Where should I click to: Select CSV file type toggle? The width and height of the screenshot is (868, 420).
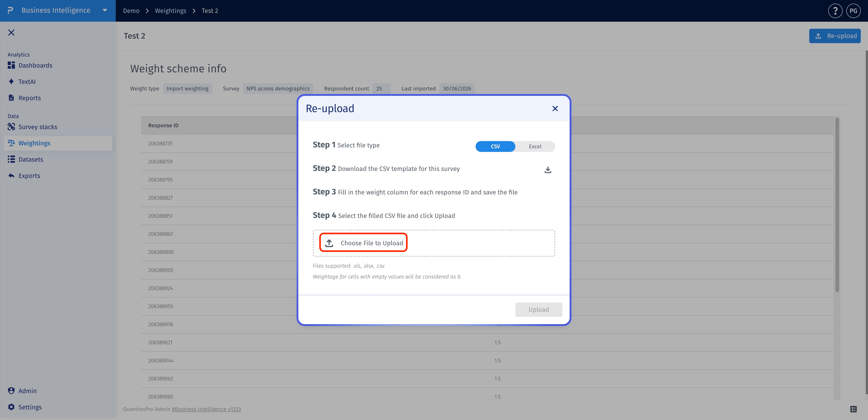pos(495,146)
